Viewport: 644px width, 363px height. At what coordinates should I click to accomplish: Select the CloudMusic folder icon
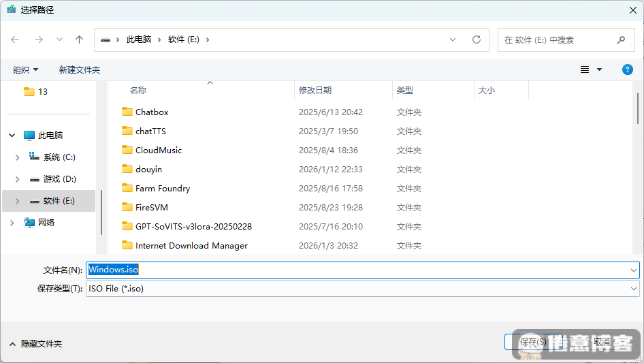(x=127, y=150)
